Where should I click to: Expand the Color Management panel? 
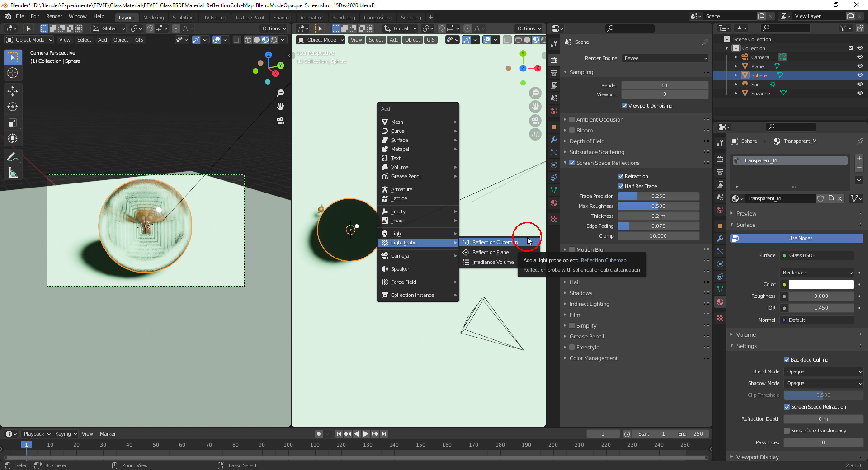593,358
